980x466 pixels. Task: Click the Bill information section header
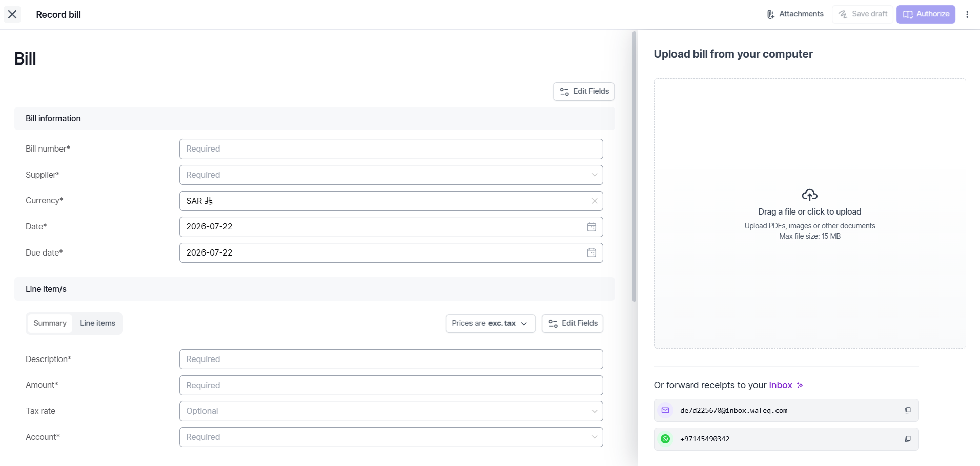click(x=315, y=118)
